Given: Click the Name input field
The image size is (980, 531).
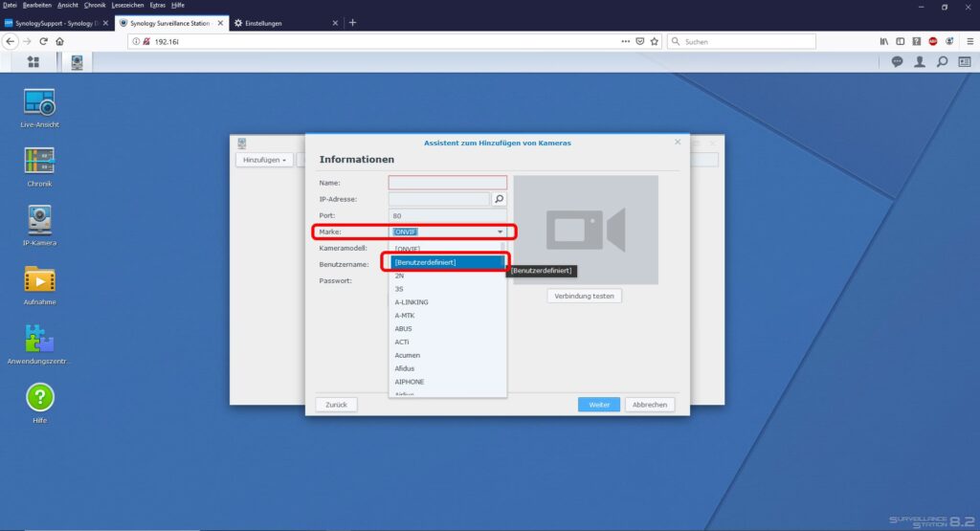Looking at the screenshot, I should coord(447,182).
